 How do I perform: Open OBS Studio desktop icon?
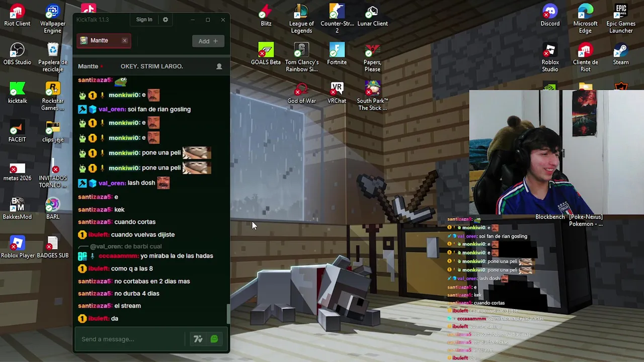click(17, 54)
